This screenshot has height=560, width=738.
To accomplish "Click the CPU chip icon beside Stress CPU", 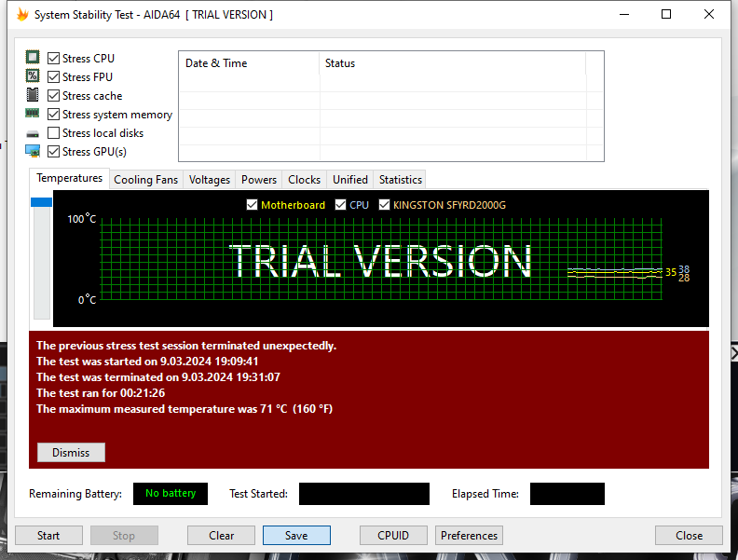I will [x=33, y=58].
